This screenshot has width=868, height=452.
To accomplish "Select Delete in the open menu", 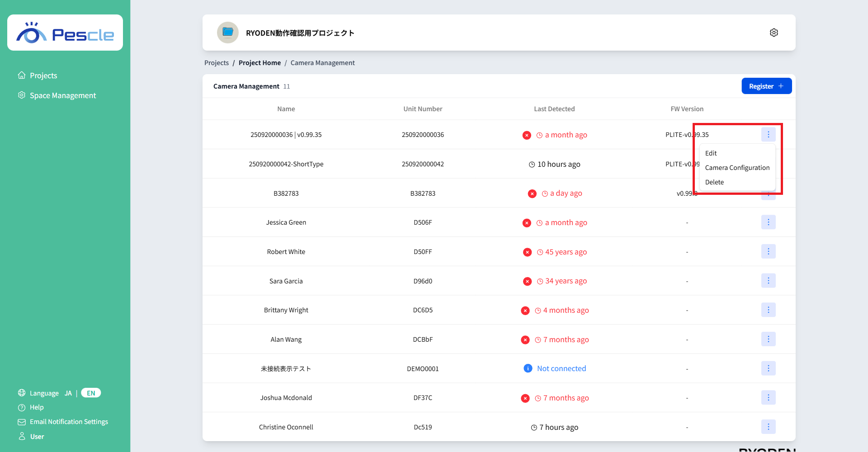I will pyautogui.click(x=714, y=182).
